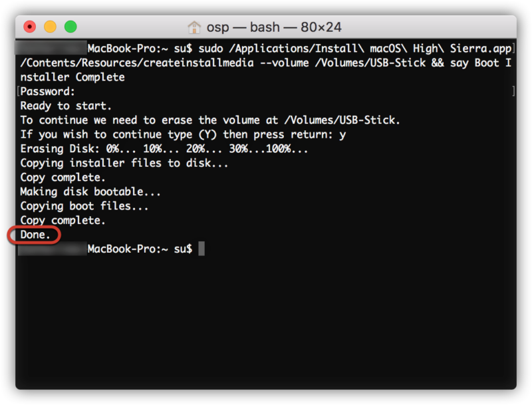Screen dimensions: 532x405
Task: Maximize the Terminal using the green button
Action: (70, 27)
